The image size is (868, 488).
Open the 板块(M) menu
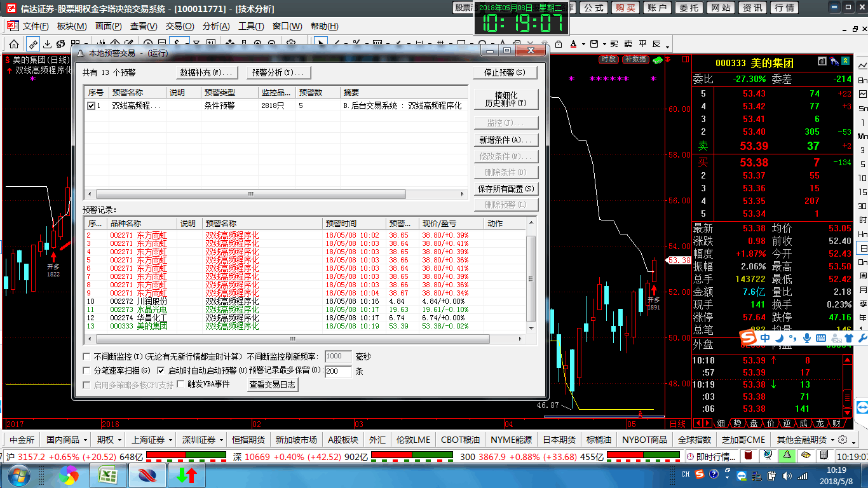tap(72, 26)
